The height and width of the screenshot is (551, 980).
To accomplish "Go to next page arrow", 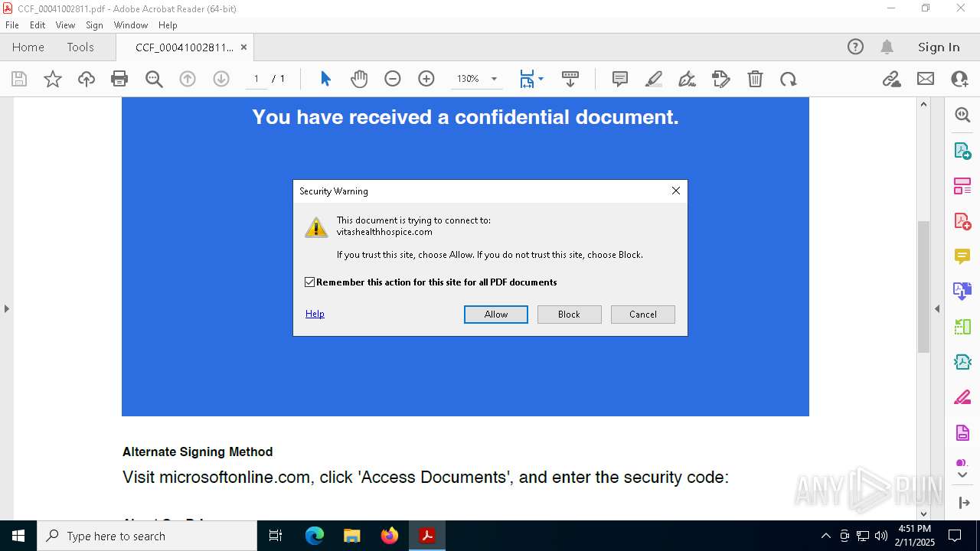I will pos(221,79).
